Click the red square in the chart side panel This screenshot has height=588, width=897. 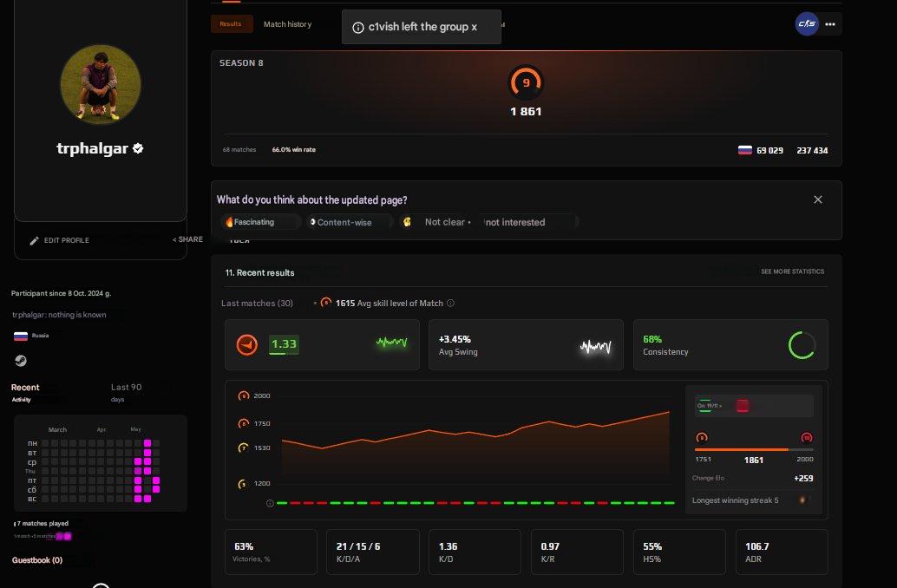[743, 406]
